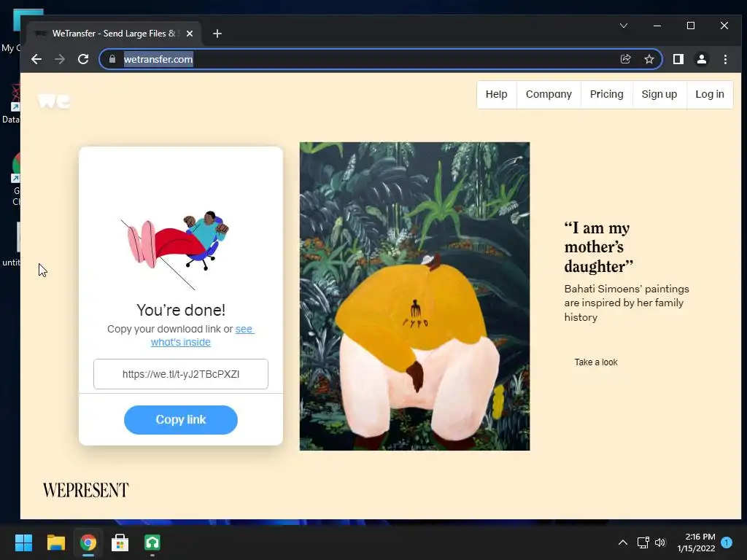Click the Copy link button
The width and height of the screenshot is (747, 560).
[x=181, y=419]
